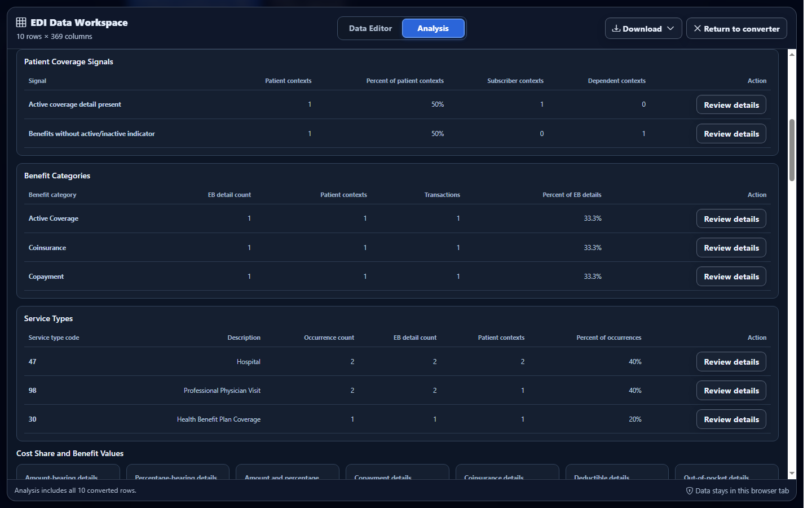Click the Service Types heading

48,318
